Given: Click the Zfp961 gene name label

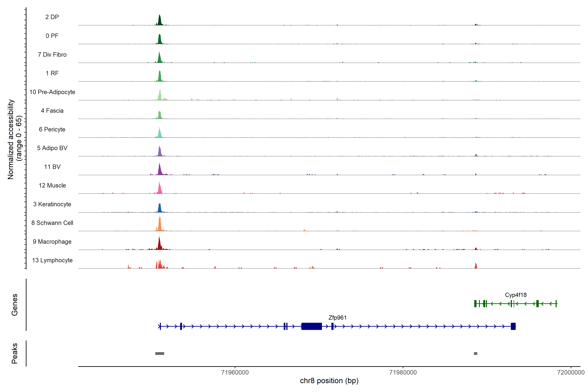Looking at the screenshot, I should (x=337, y=318).
